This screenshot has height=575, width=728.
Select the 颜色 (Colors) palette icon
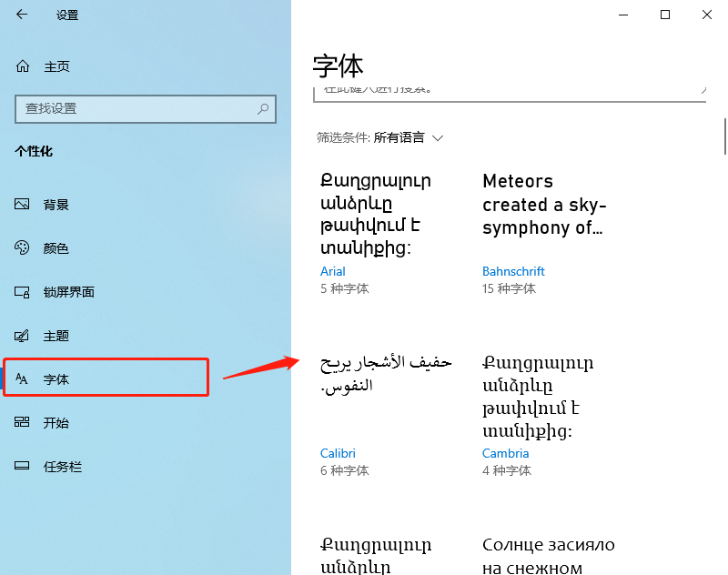click(x=22, y=247)
